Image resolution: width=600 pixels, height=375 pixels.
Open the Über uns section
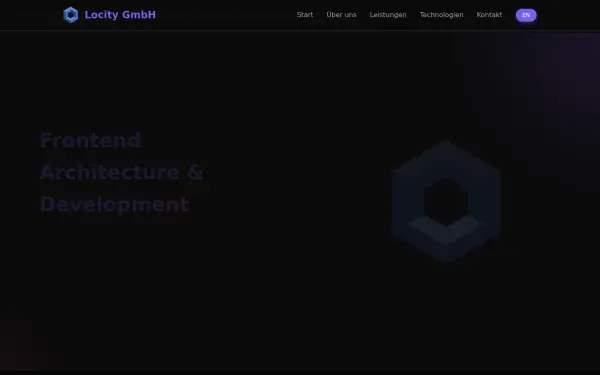[x=341, y=15]
